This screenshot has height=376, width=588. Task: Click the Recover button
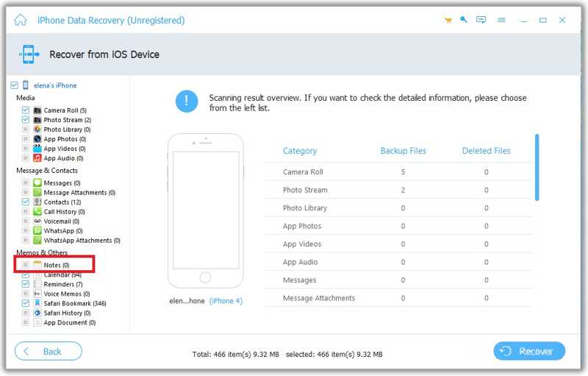[x=529, y=351]
